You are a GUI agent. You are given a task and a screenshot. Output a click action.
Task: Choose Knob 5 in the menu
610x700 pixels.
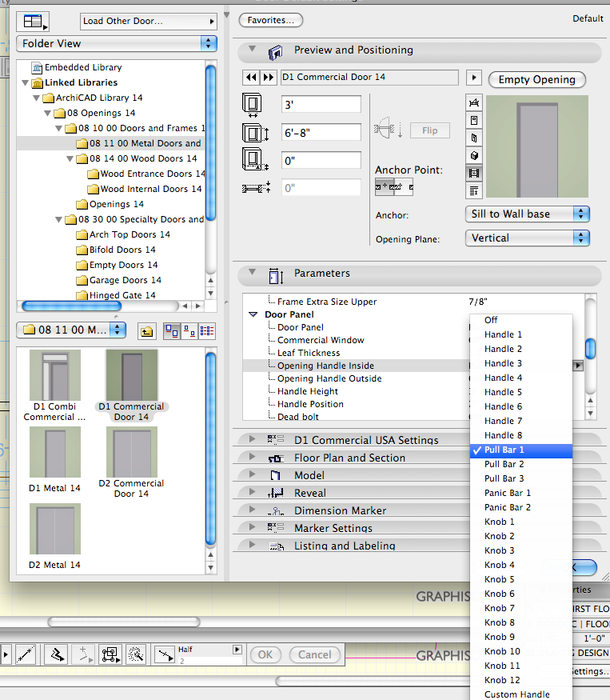pyautogui.click(x=521, y=579)
